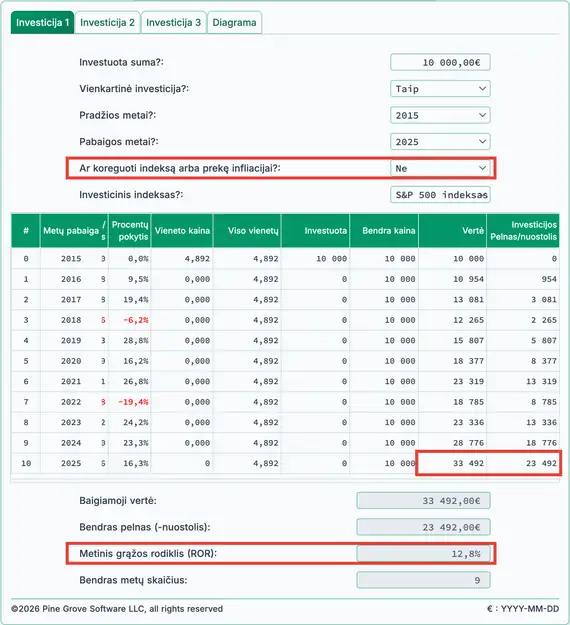The height and width of the screenshot is (625, 570).
Task: Switch to the Investicija 1 tab
Action: click(42, 22)
